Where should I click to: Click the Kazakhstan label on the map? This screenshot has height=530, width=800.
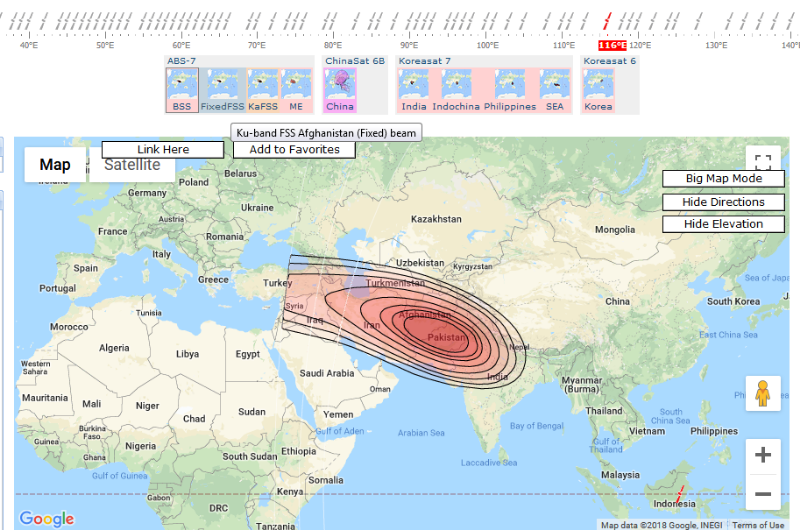[436, 219]
